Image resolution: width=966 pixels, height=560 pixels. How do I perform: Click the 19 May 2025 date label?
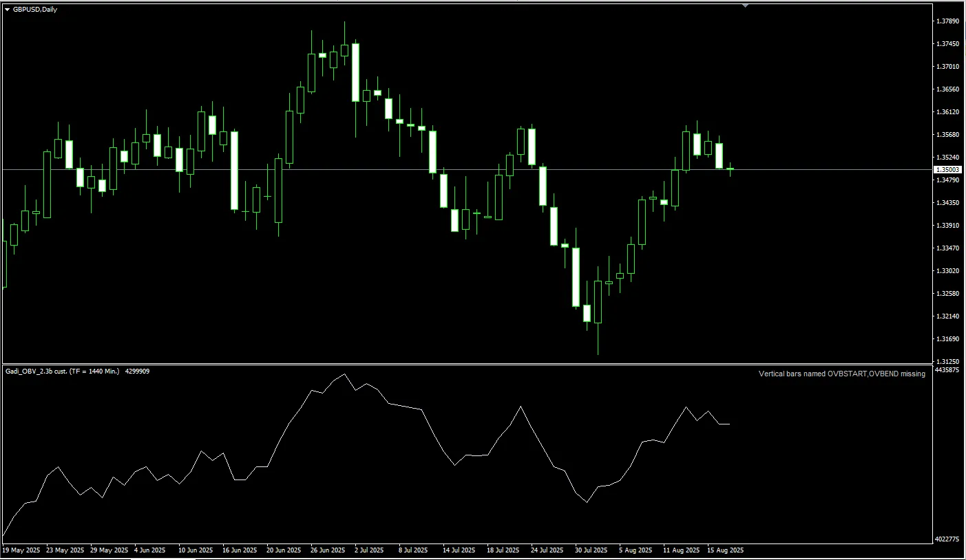click(21, 550)
